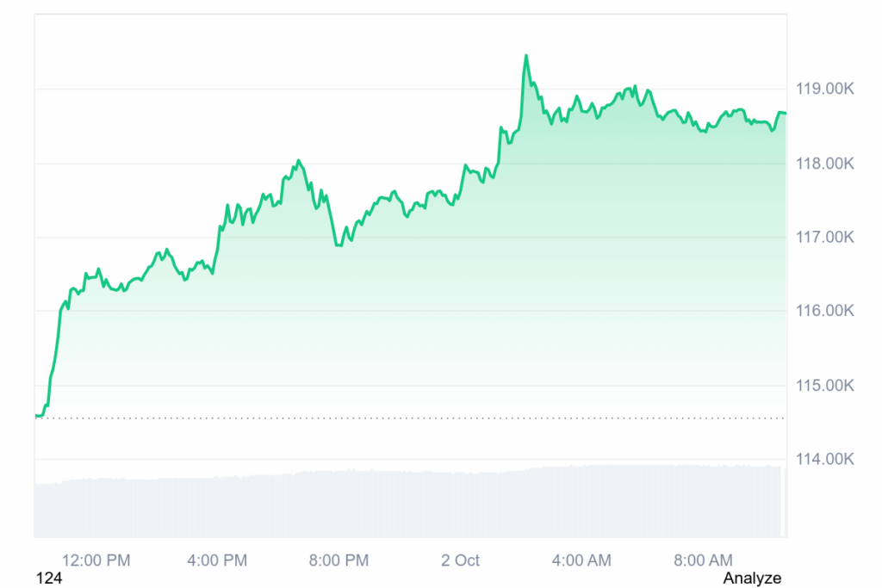Click the Analyze link below the chart
Image resolution: width=882 pixels, height=588 pixels.
point(752,578)
